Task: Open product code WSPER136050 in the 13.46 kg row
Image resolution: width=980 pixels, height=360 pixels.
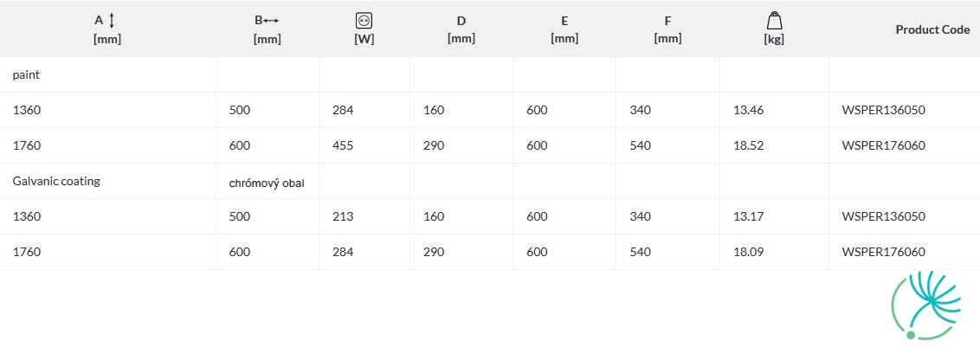Action: (884, 110)
